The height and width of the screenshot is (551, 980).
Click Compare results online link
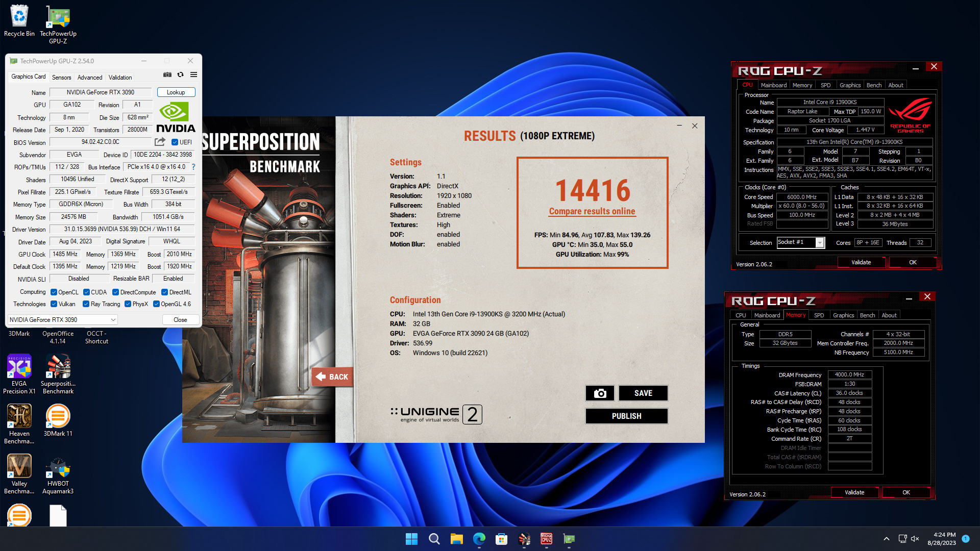coord(592,211)
